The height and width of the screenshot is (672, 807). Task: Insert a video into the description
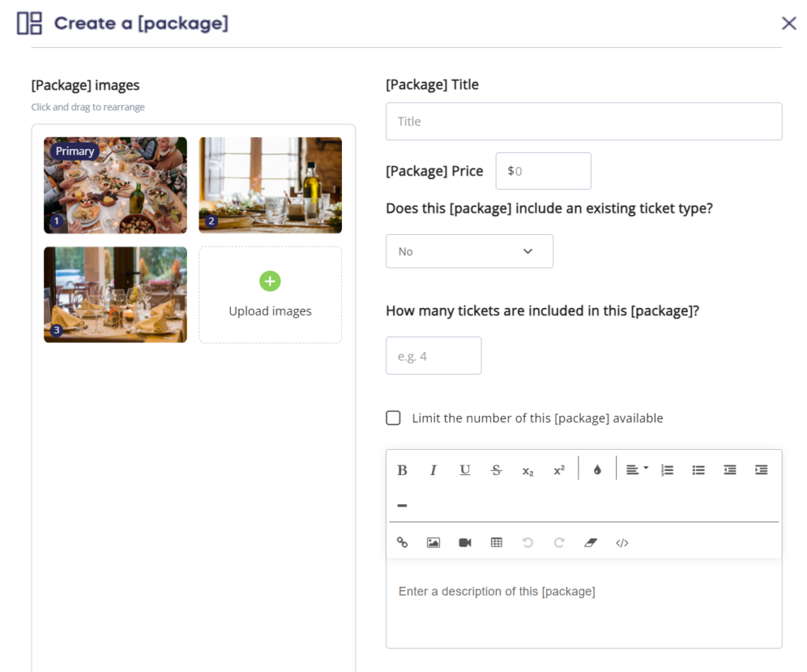[465, 542]
